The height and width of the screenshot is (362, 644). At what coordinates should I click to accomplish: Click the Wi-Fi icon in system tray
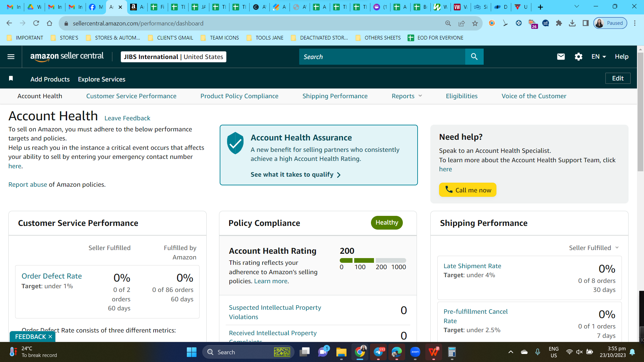(x=569, y=352)
